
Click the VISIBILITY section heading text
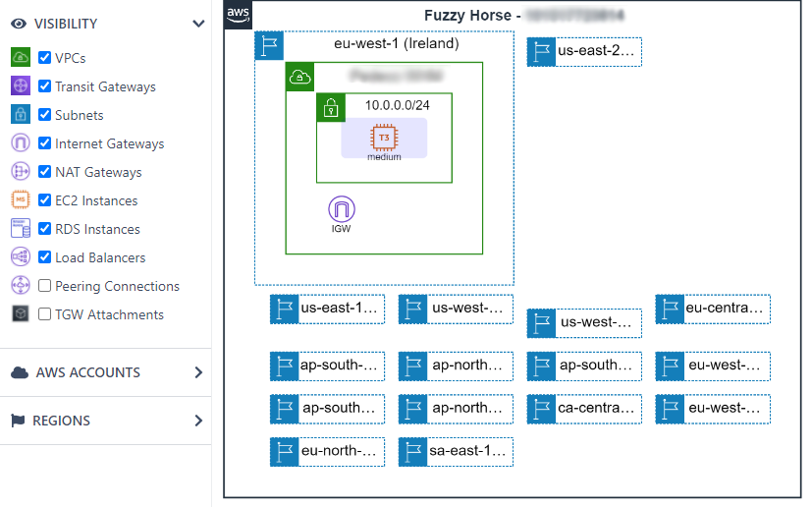pyautogui.click(x=66, y=24)
